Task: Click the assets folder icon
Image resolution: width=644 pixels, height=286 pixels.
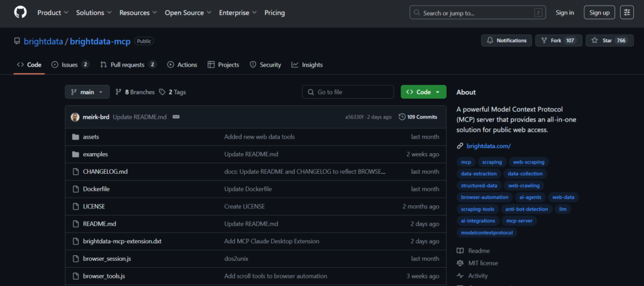Action: click(x=75, y=137)
